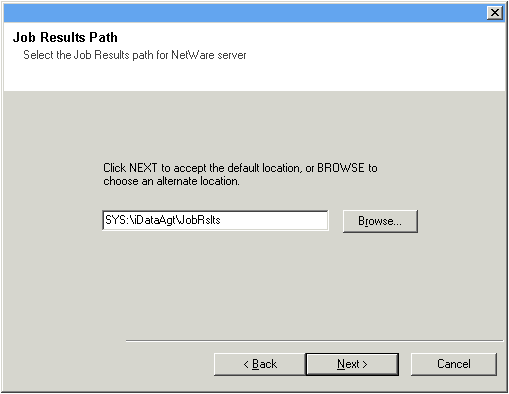The width and height of the screenshot is (509, 394).
Task: Open folder picker via Browse...
Action: (x=380, y=221)
